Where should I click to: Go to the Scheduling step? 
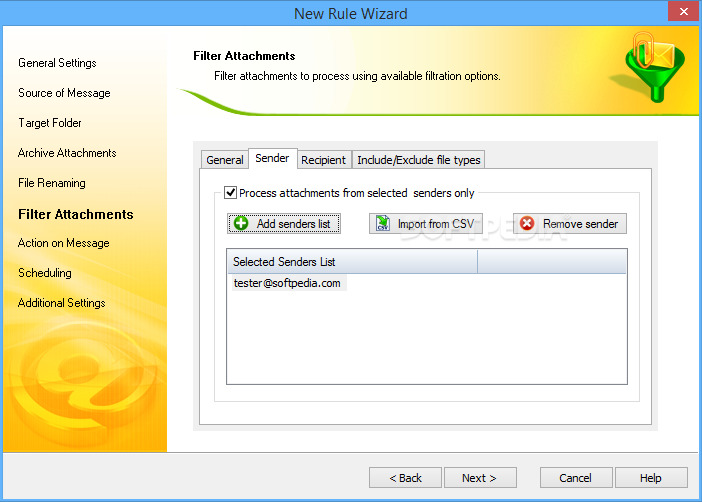[45, 273]
